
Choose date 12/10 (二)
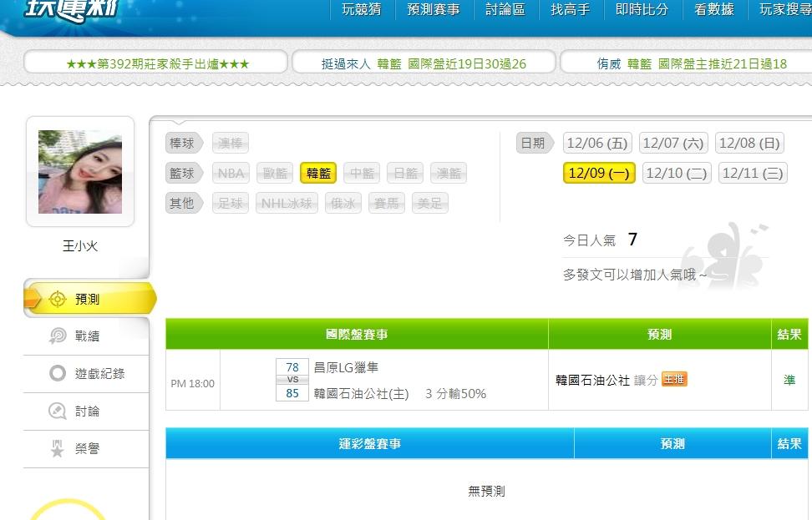(677, 173)
